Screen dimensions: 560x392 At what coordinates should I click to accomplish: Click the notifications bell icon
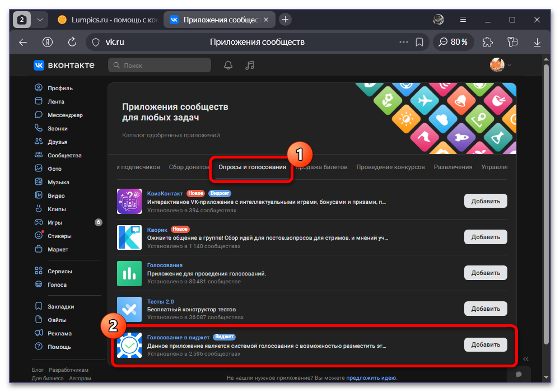coord(228,66)
